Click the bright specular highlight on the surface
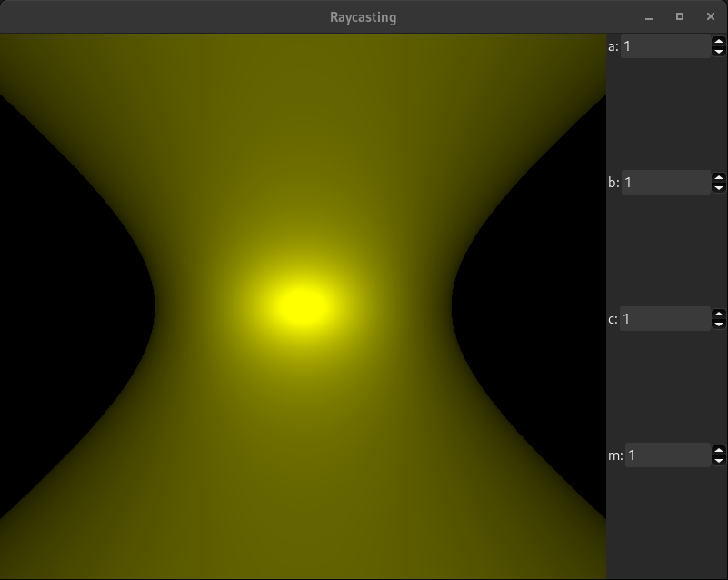The image size is (728, 580). [x=302, y=305]
